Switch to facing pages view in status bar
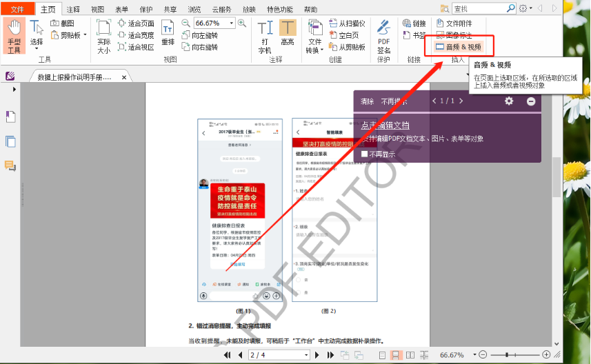This screenshot has width=591, height=364. pos(410,355)
